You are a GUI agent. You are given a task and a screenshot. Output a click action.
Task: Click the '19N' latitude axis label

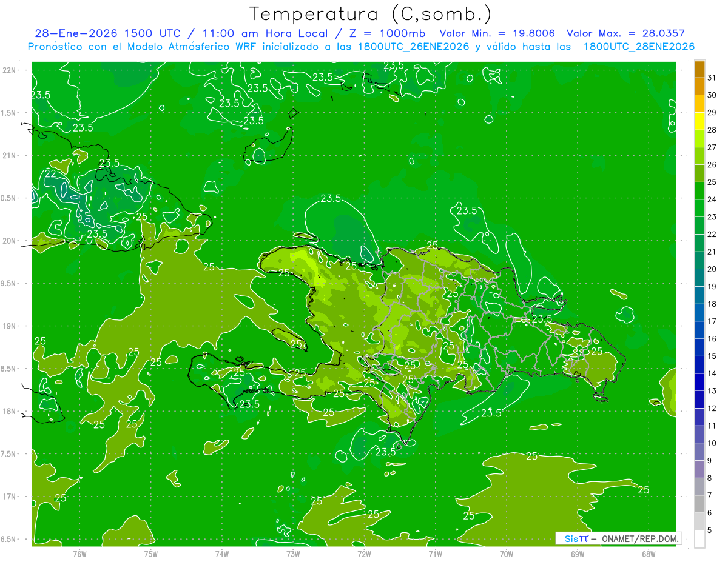click(9, 326)
